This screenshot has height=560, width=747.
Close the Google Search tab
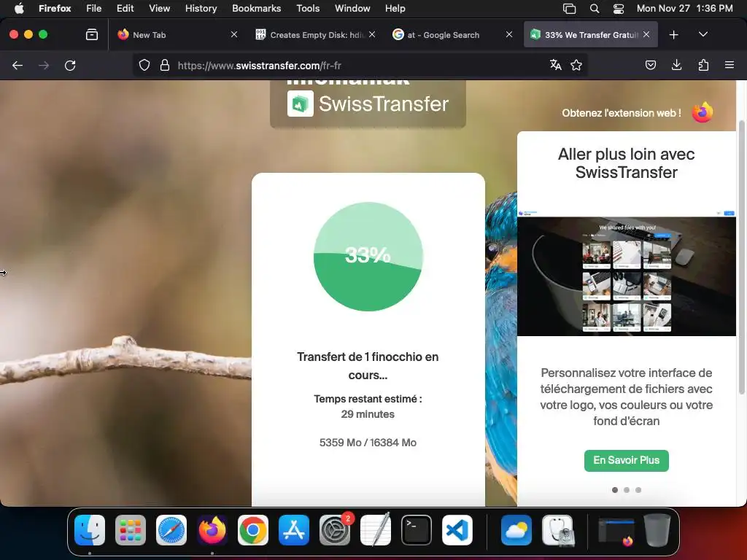[x=509, y=34]
